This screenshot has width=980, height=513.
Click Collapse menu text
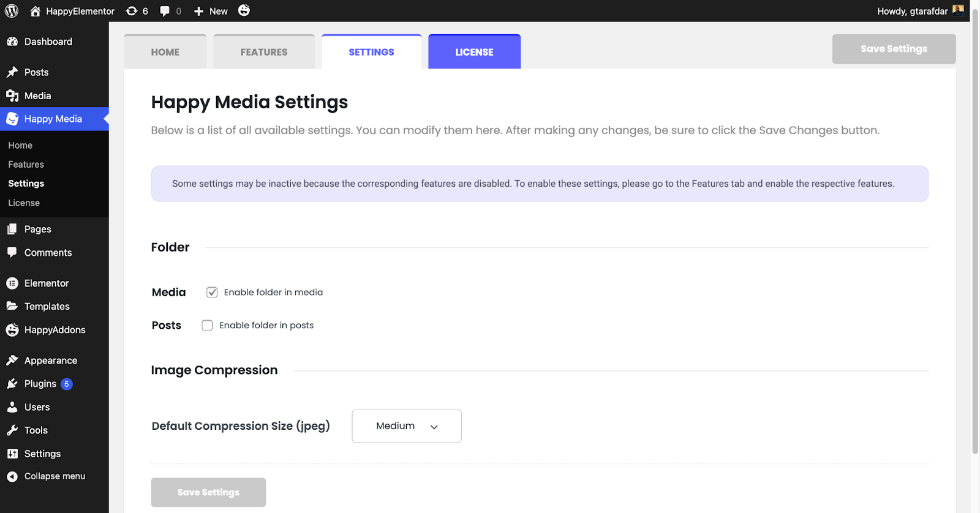55,476
